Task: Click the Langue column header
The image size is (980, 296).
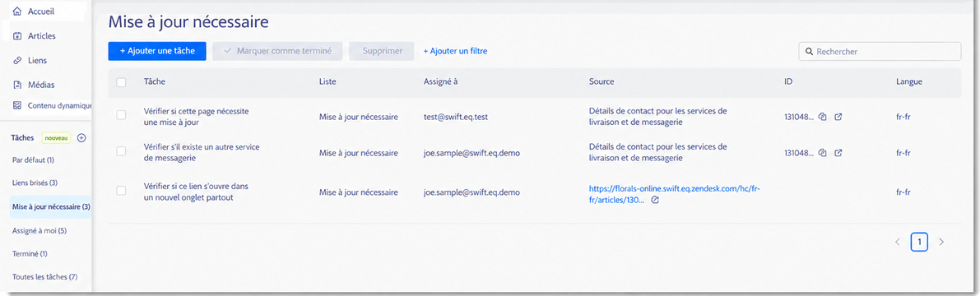Action: [x=908, y=81]
